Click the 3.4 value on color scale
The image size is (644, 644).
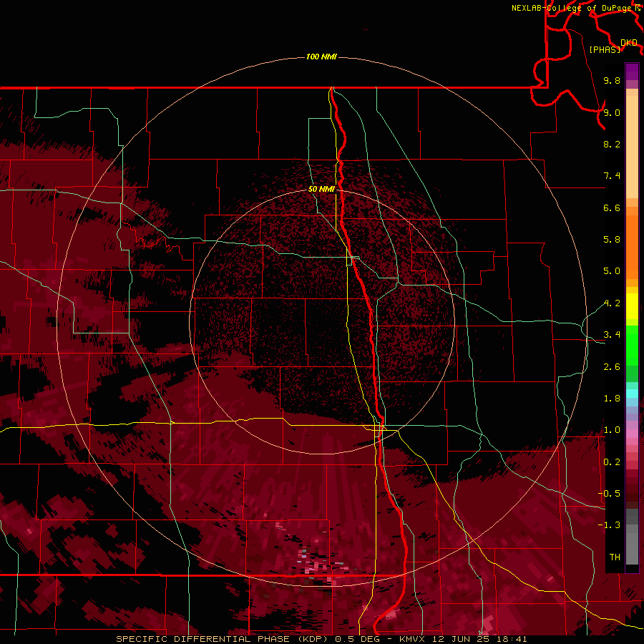(612, 335)
